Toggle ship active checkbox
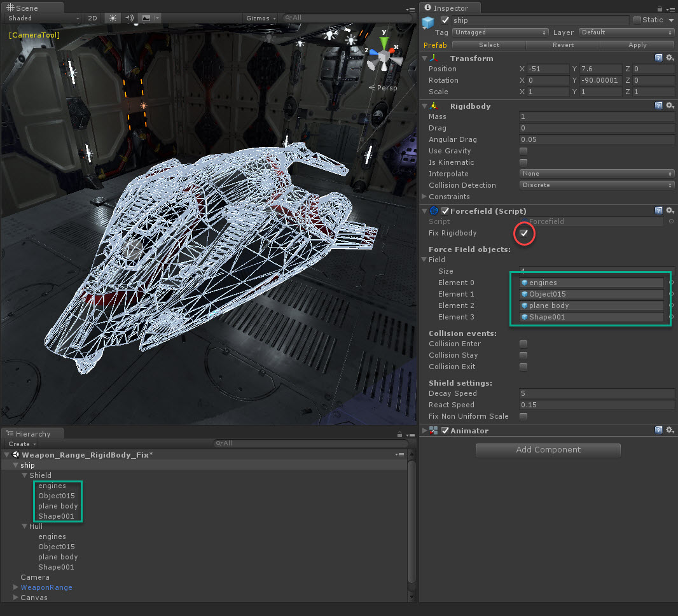Screen dimensions: 678x616 coord(445,20)
